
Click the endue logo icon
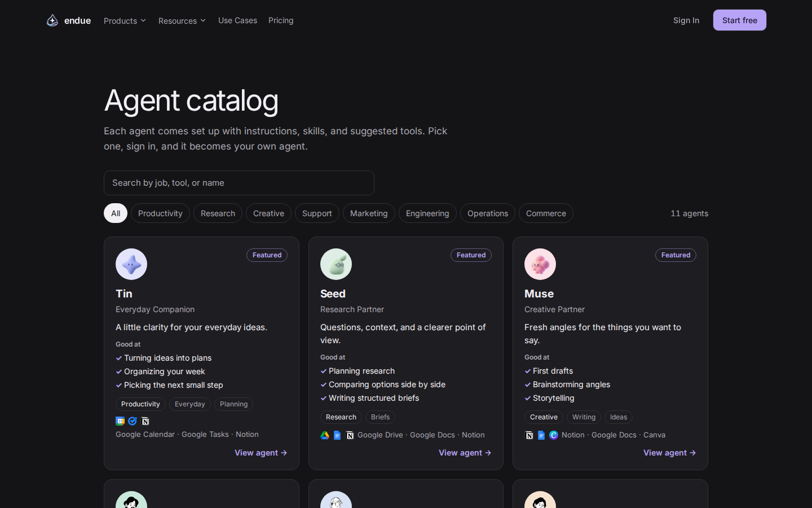point(52,20)
